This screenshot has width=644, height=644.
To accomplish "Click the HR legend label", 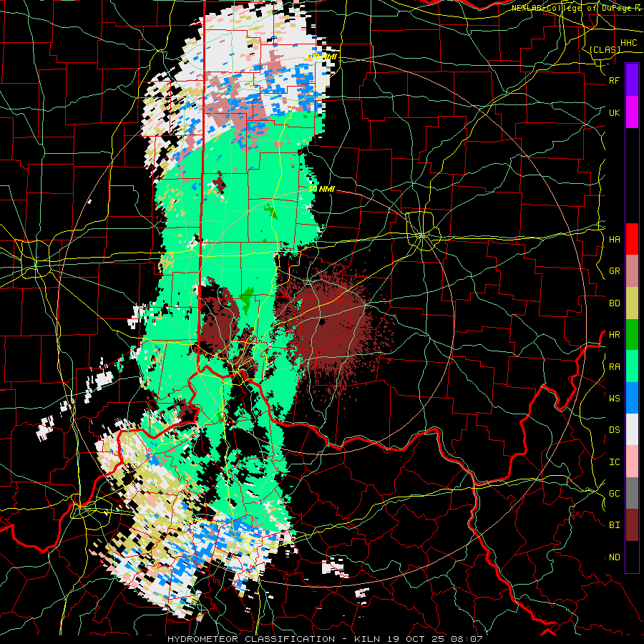I will pos(615,335).
